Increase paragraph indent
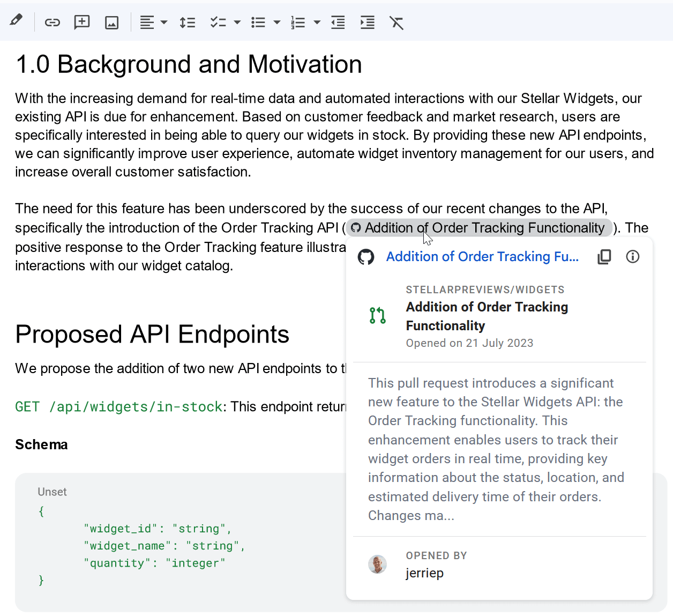The height and width of the screenshot is (616, 673). [367, 23]
